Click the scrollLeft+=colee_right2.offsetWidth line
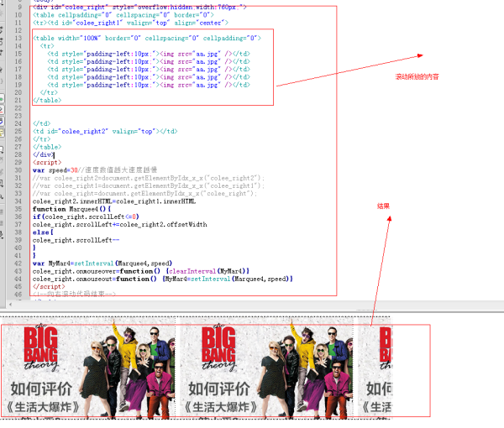504x428 pixels. (120, 224)
